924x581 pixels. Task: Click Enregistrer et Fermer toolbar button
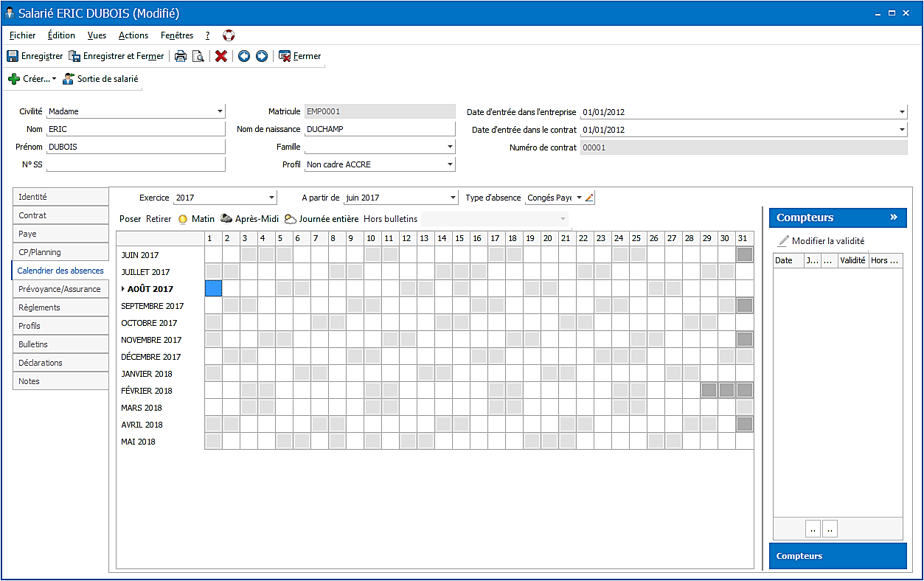(x=117, y=56)
